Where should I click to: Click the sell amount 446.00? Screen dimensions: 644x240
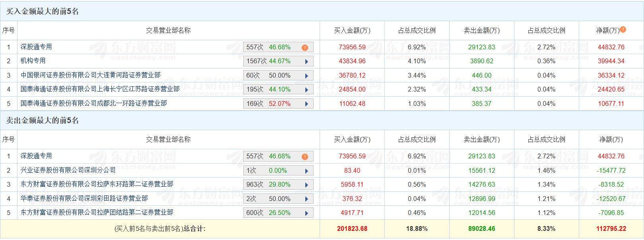tap(482, 75)
